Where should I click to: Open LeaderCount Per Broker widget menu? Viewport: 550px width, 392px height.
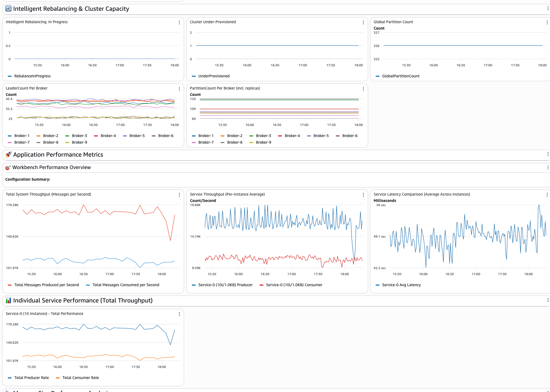179,89
